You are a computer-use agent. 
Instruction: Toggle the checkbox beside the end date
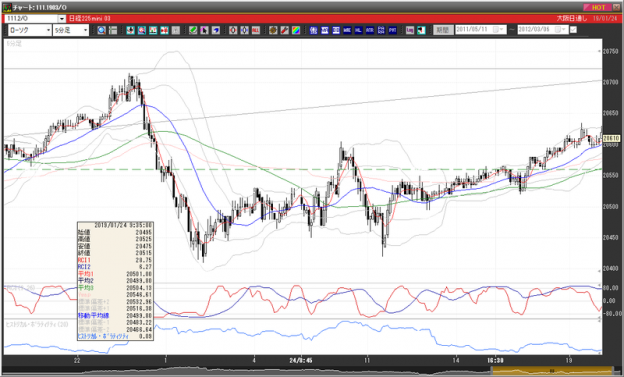(573, 30)
